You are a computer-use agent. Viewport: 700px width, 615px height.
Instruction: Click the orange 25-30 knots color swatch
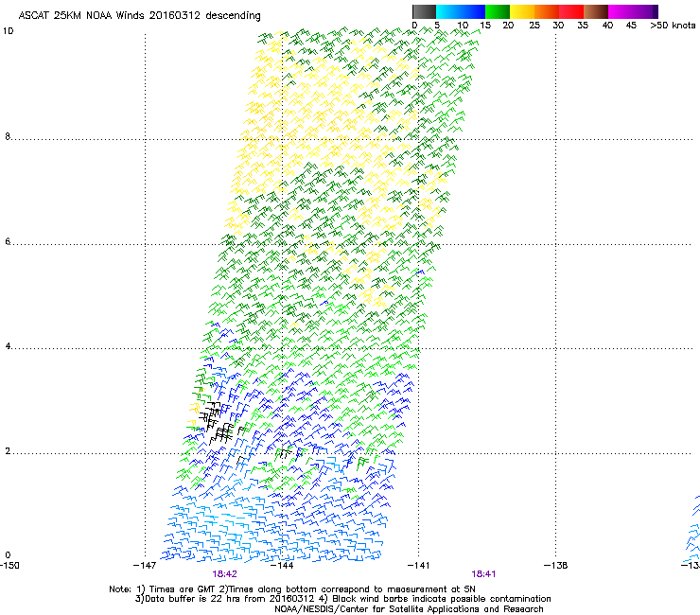pos(547,11)
